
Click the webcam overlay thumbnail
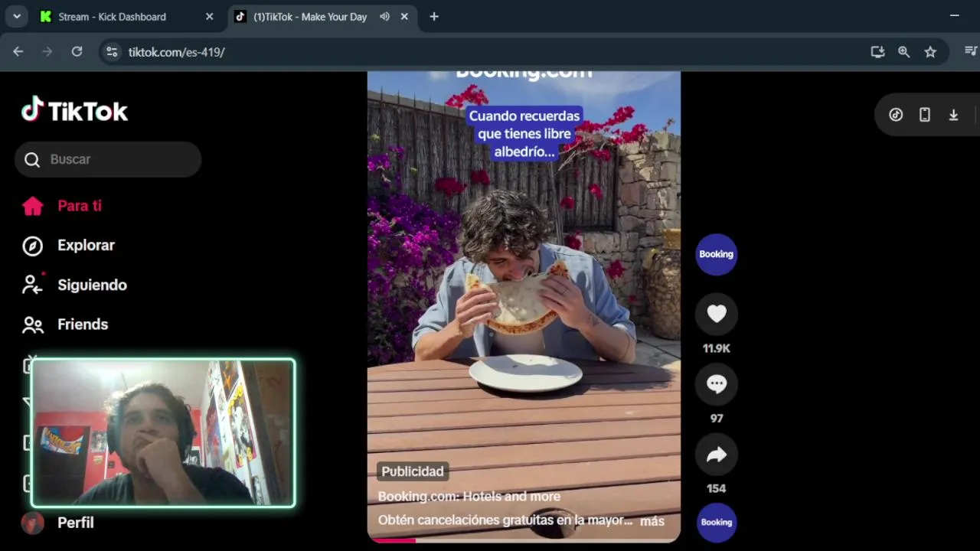click(163, 433)
